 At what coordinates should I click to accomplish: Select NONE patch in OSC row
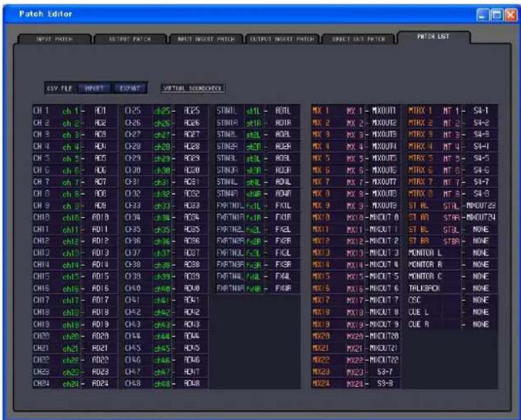481,300
